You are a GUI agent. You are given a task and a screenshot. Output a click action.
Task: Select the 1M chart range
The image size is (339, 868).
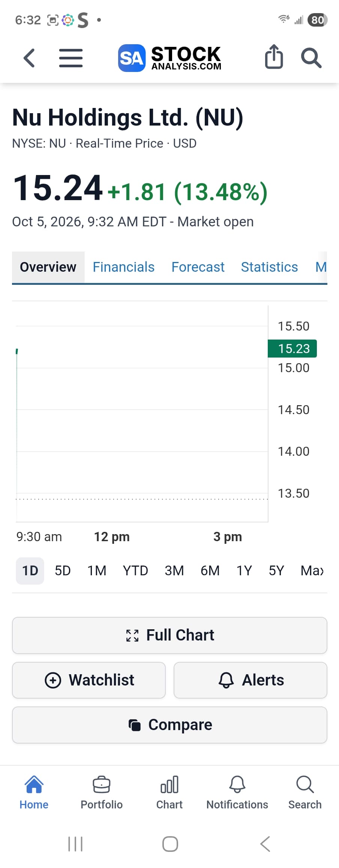97,571
